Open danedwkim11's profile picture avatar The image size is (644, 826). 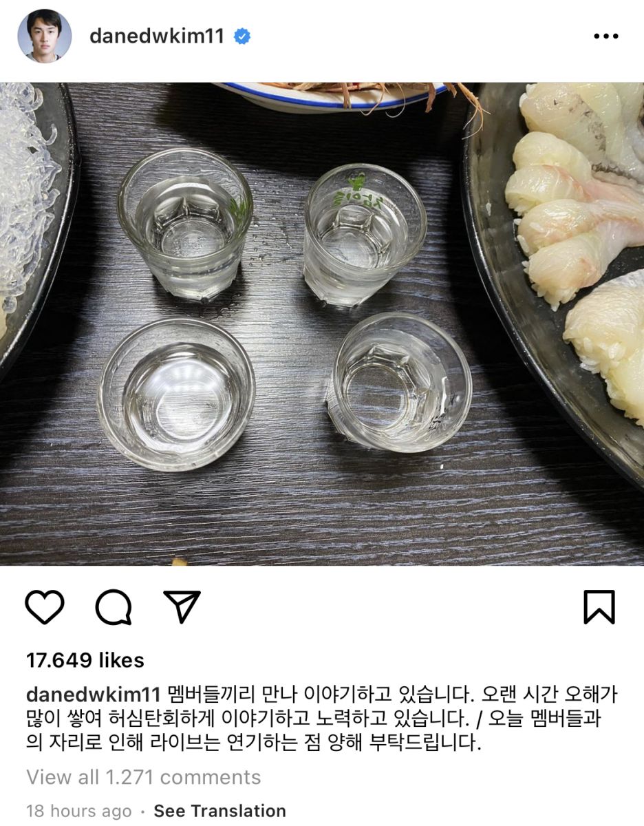pos(45,36)
